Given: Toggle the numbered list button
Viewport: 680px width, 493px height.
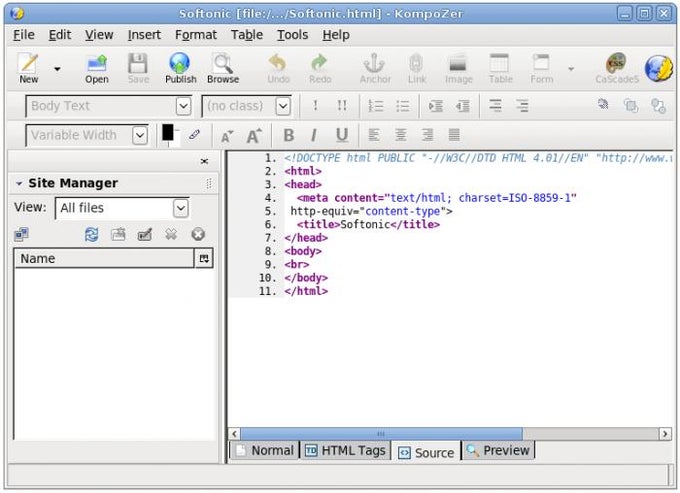Looking at the screenshot, I should (376, 105).
